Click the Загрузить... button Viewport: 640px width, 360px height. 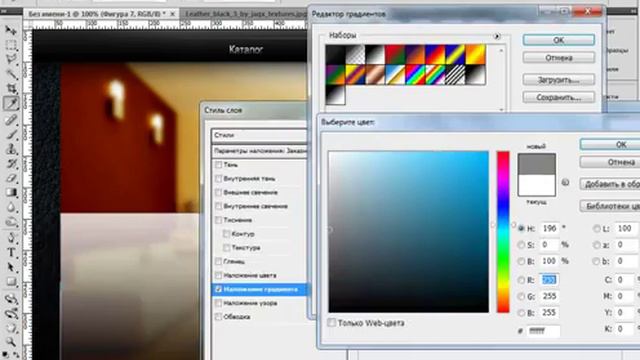click(x=558, y=80)
